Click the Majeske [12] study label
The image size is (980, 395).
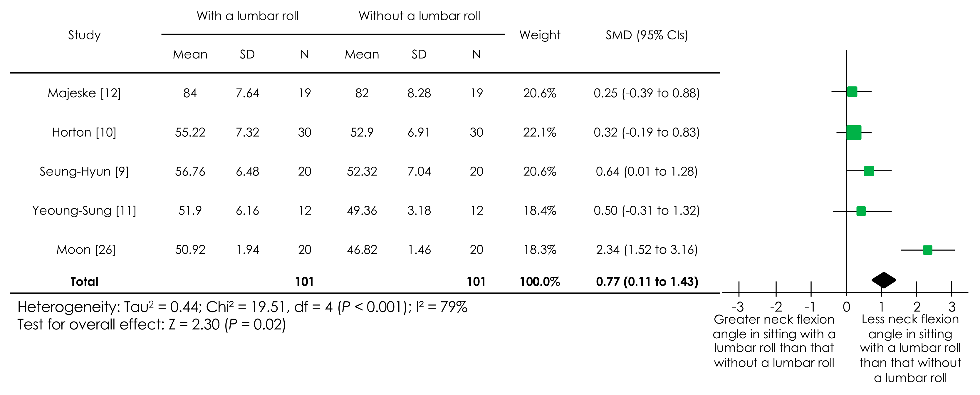pyautogui.click(x=84, y=93)
